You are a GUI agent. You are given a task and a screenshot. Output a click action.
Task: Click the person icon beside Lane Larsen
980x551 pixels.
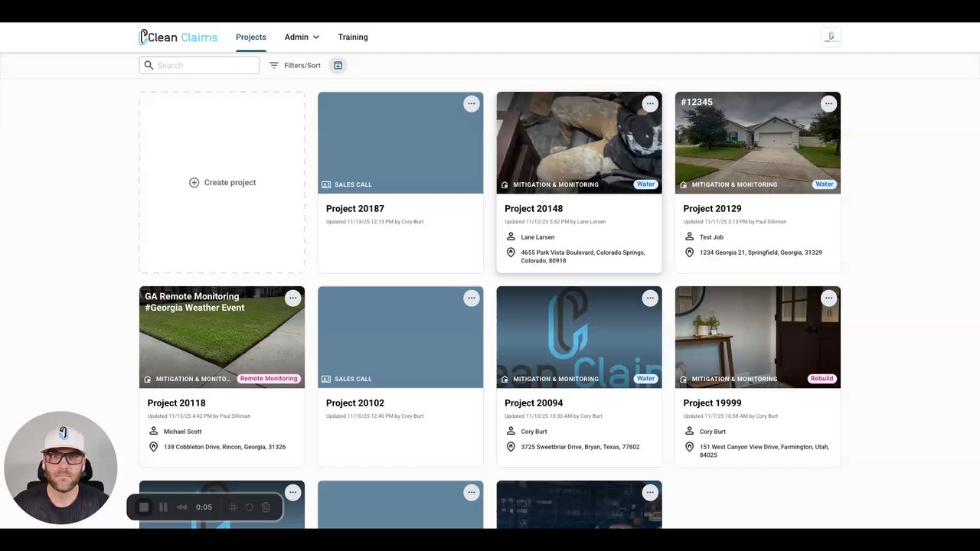[x=511, y=237]
